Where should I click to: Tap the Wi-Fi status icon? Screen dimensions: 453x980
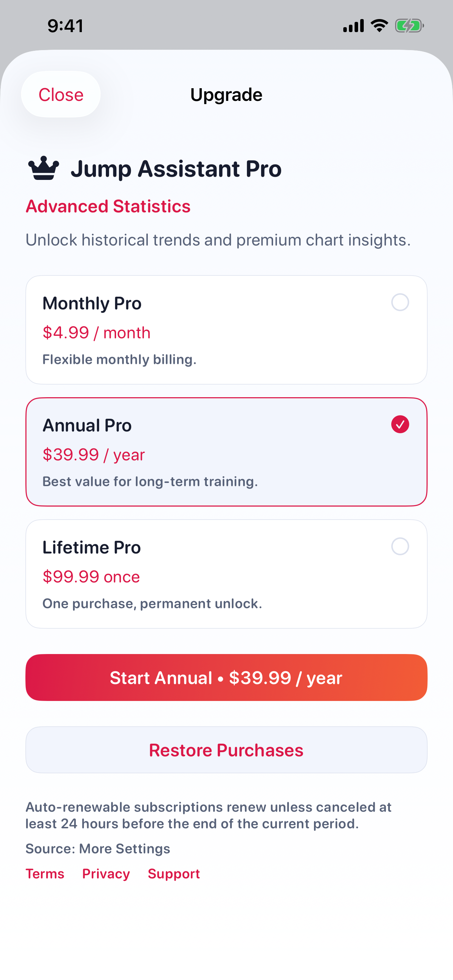(379, 26)
